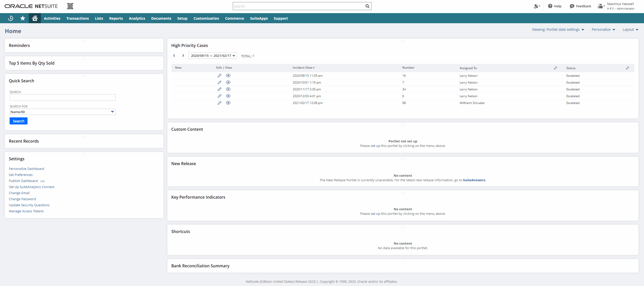Expand the Personalize dropdown
644x286 pixels.
pyautogui.click(x=603, y=30)
